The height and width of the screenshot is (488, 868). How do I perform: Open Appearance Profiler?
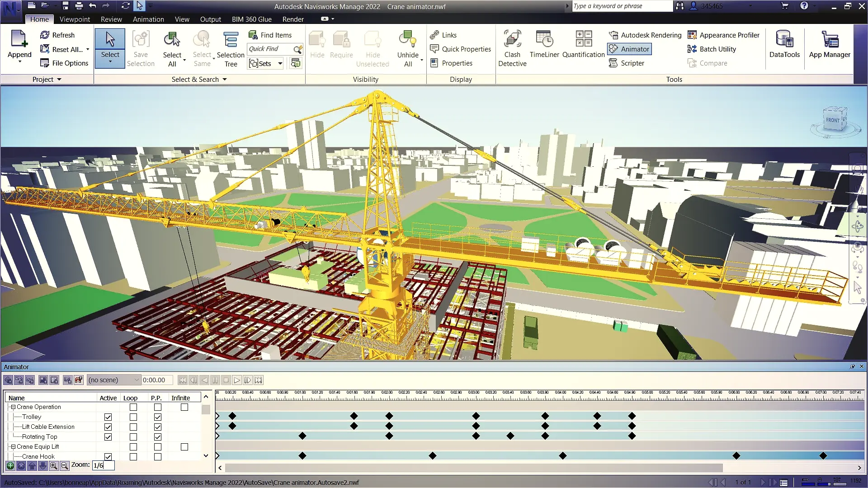point(723,35)
